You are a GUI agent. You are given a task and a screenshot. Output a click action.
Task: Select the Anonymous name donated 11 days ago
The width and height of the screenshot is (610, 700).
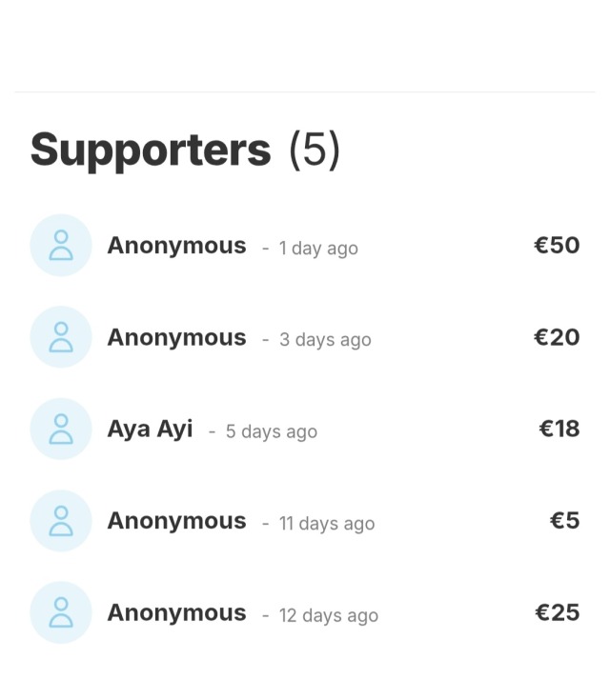click(177, 522)
